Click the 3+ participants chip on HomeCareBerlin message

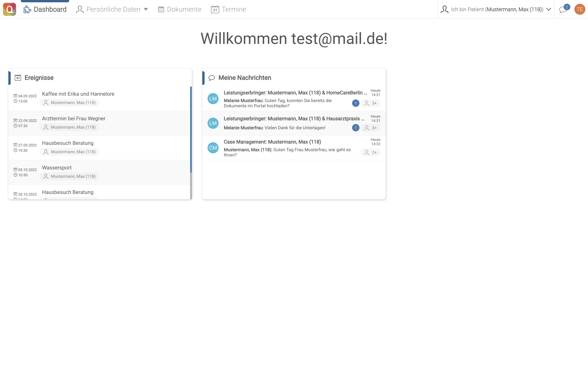370,103
